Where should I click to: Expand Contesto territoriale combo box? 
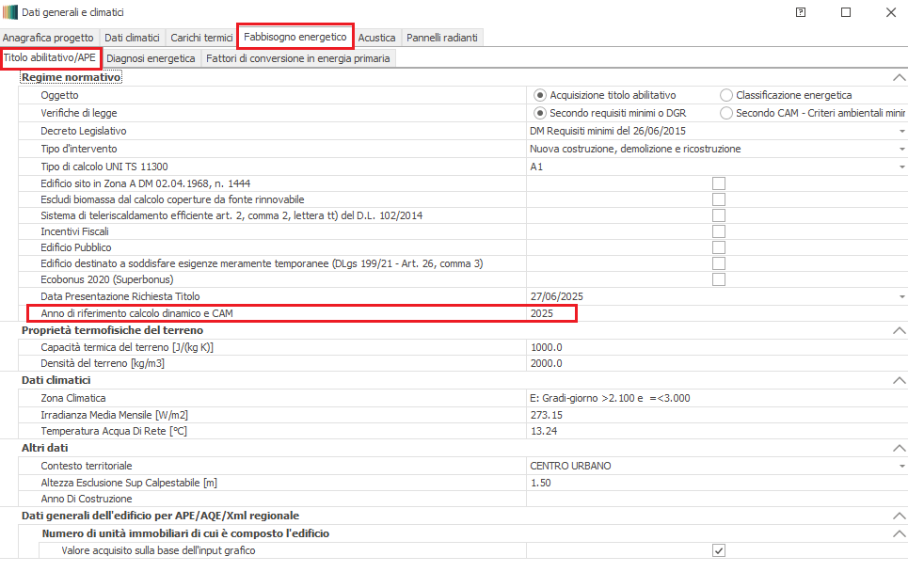(900, 466)
